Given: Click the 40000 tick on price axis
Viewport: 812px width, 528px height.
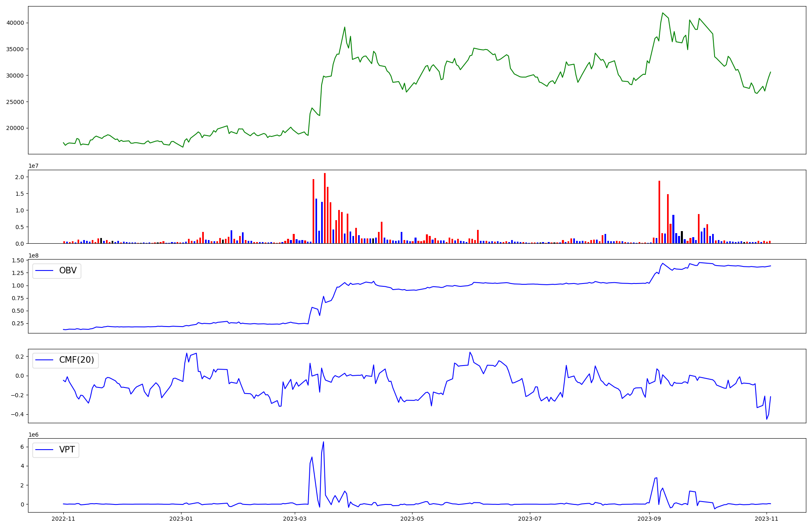Looking at the screenshot, I should point(15,23).
